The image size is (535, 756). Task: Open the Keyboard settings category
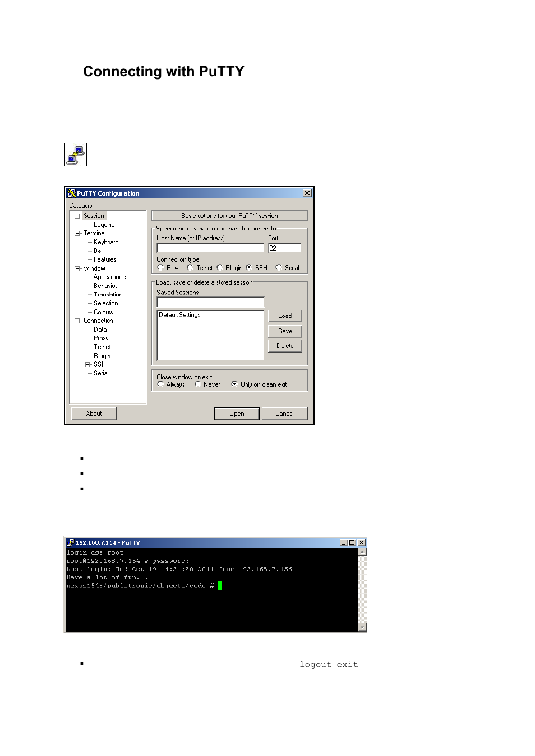click(106, 242)
